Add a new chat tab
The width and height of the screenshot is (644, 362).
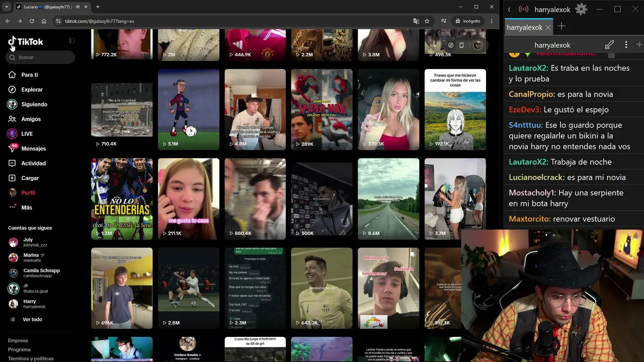click(561, 26)
